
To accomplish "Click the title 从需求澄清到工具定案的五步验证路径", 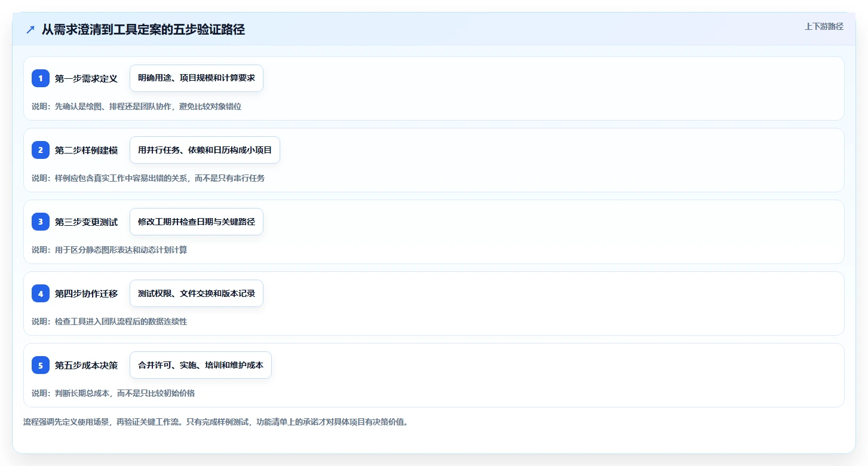I will (x=143, y=30).
